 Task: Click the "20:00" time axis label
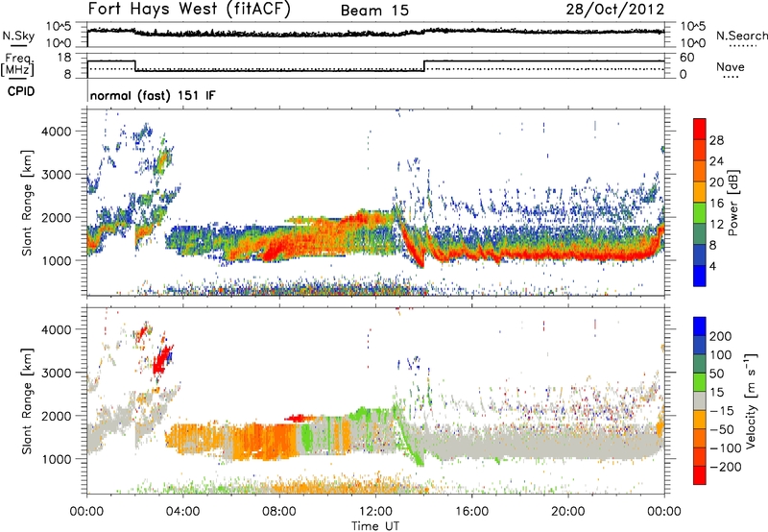[567, 512]
